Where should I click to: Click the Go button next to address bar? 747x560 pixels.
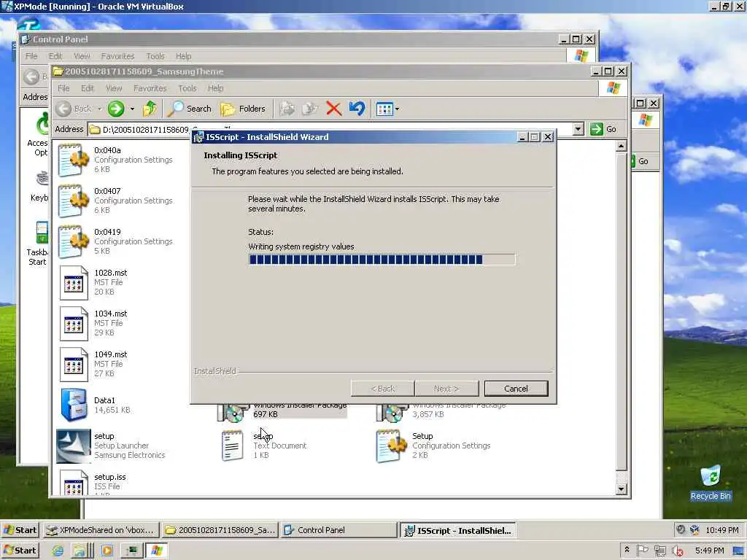click(x=603, y=129)
